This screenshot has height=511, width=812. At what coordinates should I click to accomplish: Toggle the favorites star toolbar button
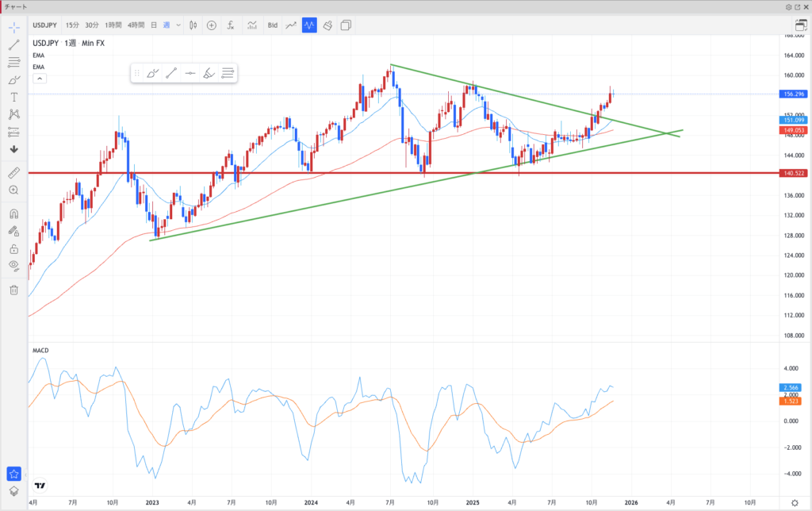coord(14,474)
